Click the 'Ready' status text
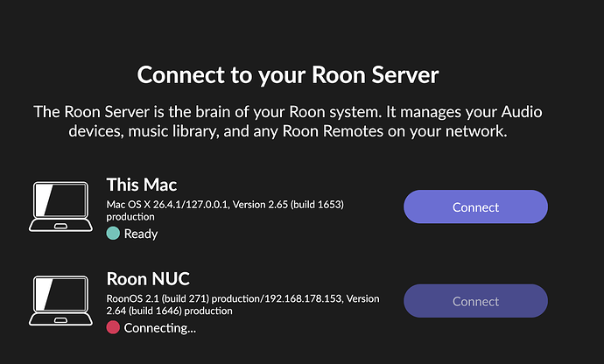 click(141, 234)
